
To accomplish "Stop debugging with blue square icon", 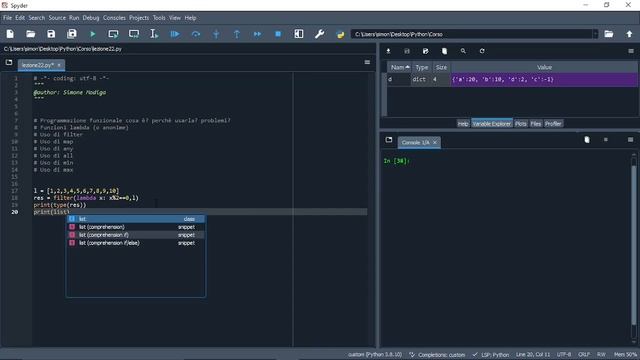I will tap(278, 34).
